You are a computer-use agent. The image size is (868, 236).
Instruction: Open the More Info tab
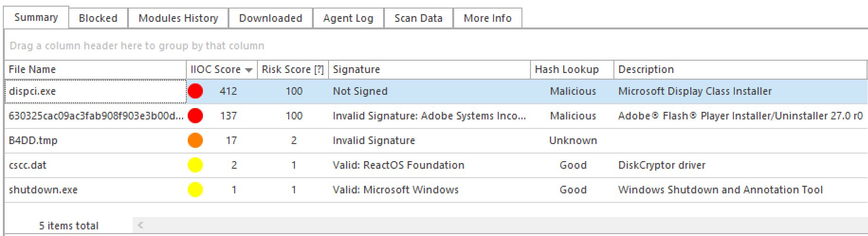click(x=487, y=18)
